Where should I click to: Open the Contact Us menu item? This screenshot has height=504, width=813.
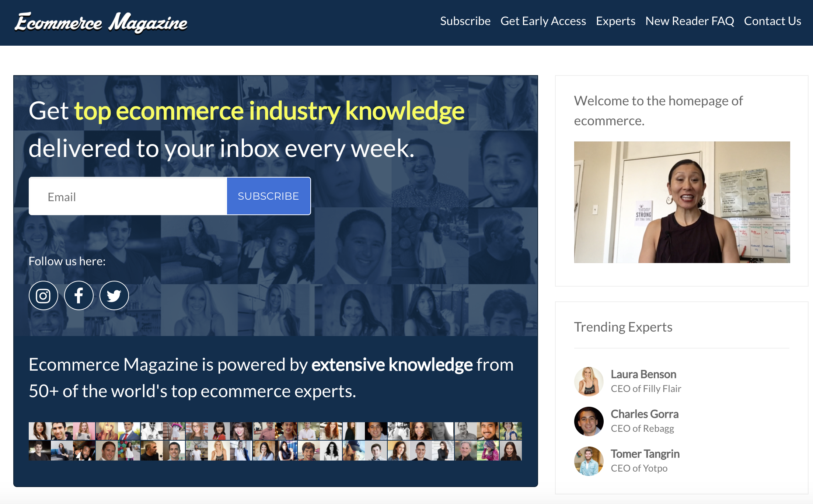click(x=772, y=21)
